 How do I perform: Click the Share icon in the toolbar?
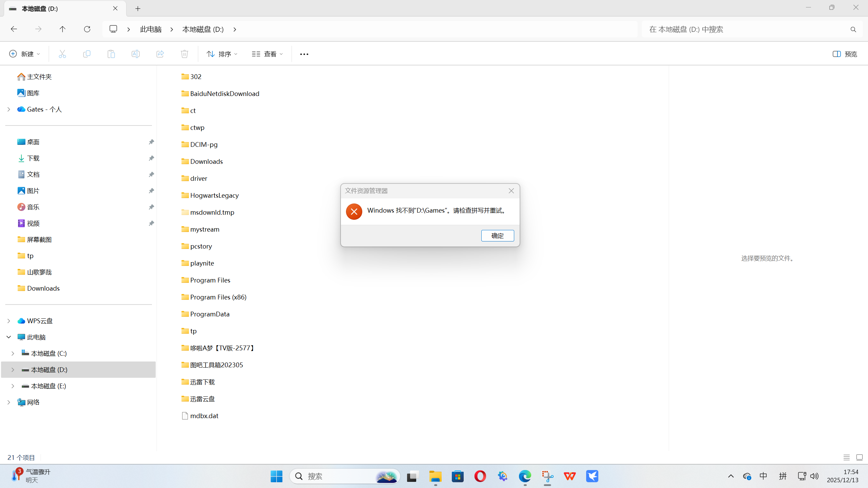click(x=160, y=54)
